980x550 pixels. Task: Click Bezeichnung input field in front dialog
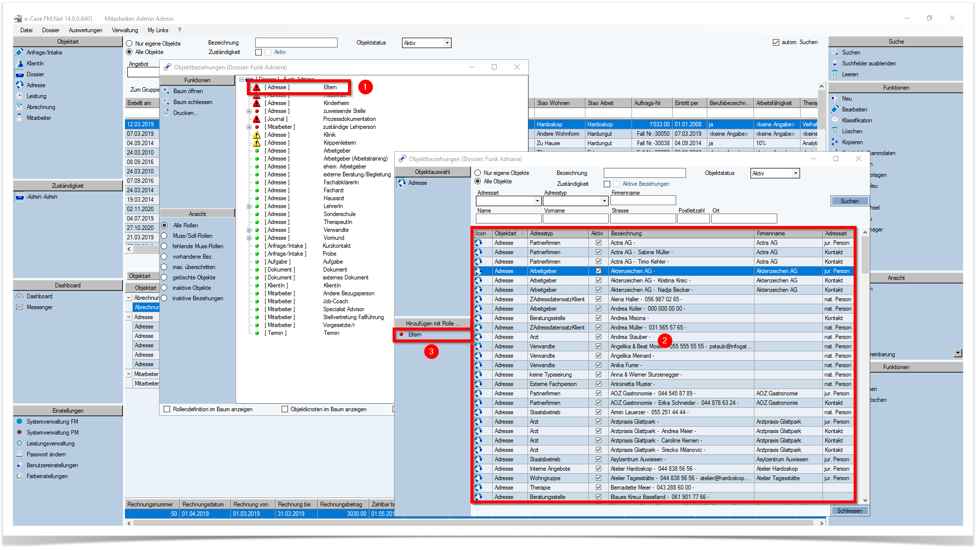click(645, 173)
